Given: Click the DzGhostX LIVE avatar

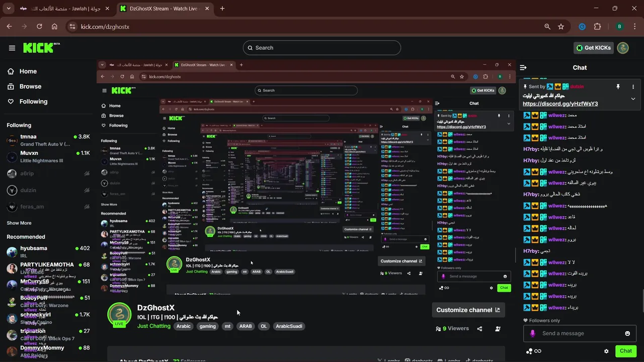Looking at the screenshot, I should point(119,315).
